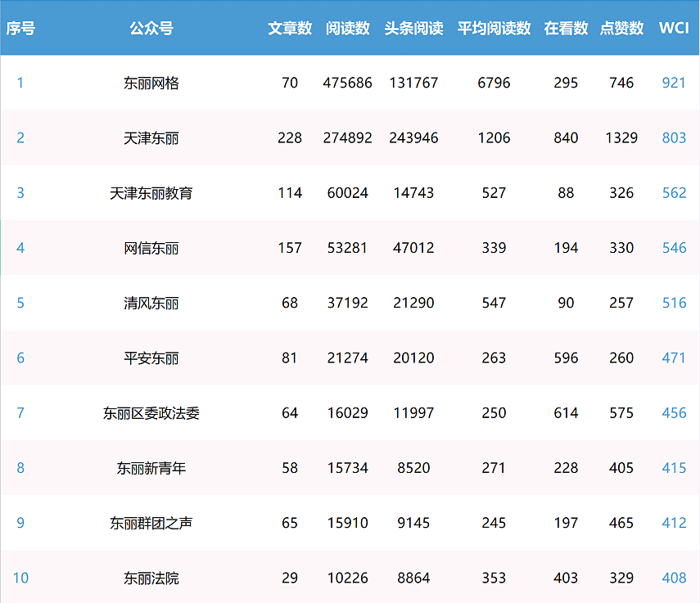The width and height of the screenshot is (700, 603).
Task: Open WCI value 471
Action: click(x=674, y=358)
